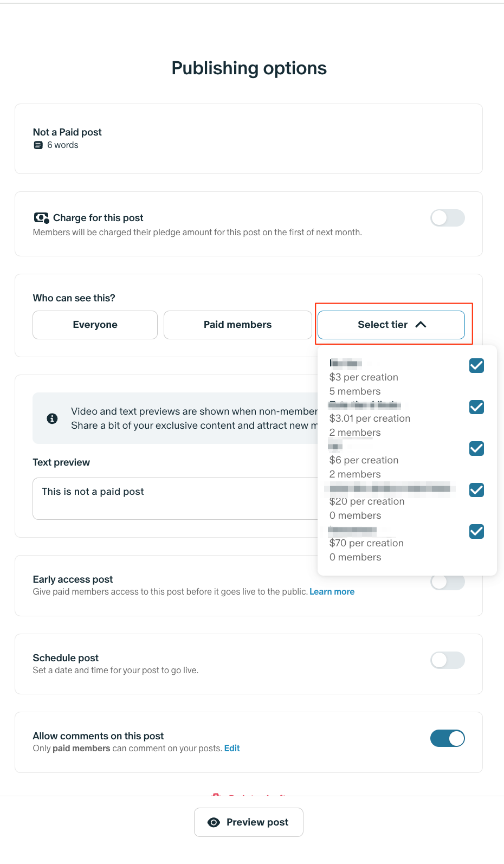Viewport: 504px width, 864px height.
Task: Turn on Early access post switch
Action: click(x=447, y=583)
